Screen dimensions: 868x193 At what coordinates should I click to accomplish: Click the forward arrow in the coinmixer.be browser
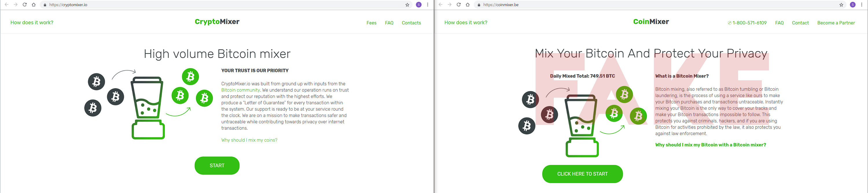[x=450, y=5]
